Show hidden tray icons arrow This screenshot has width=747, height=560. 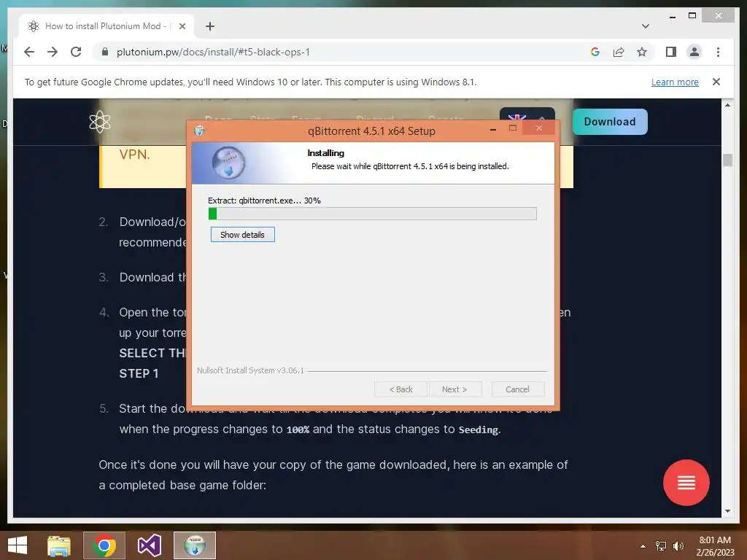pyautogui.click(x=643, y=546)
